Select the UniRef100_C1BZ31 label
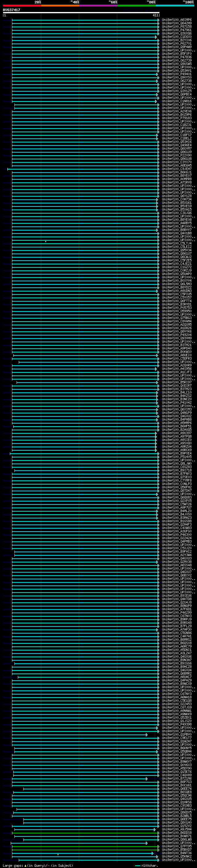The width and height of the screenshot is (197, 868). click(x=176, y=125)
